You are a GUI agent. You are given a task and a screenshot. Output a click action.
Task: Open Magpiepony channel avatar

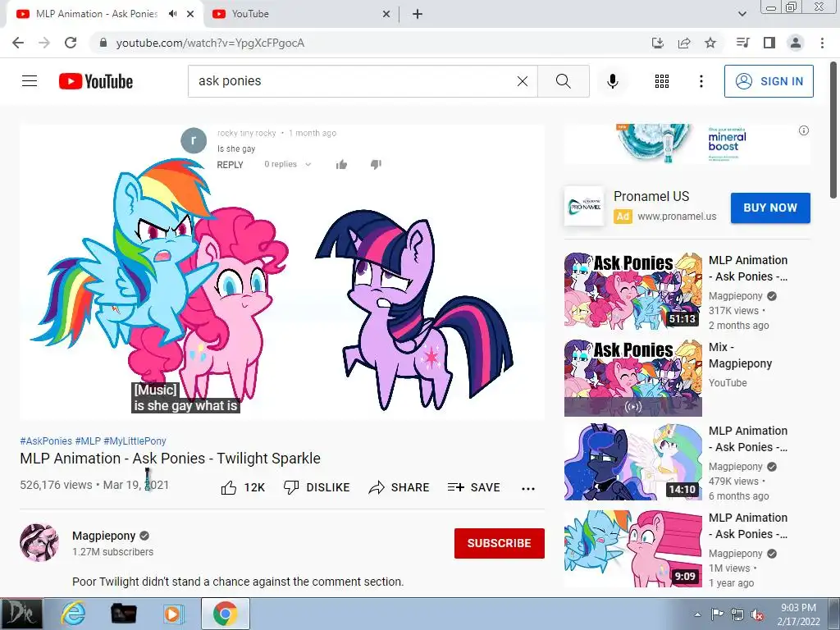(39, 543)
